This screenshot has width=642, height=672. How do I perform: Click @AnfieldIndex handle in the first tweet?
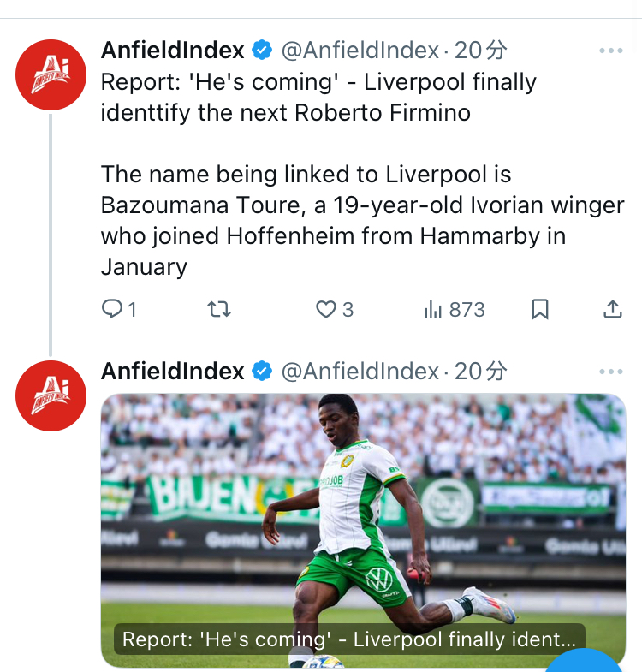point(360,51)
